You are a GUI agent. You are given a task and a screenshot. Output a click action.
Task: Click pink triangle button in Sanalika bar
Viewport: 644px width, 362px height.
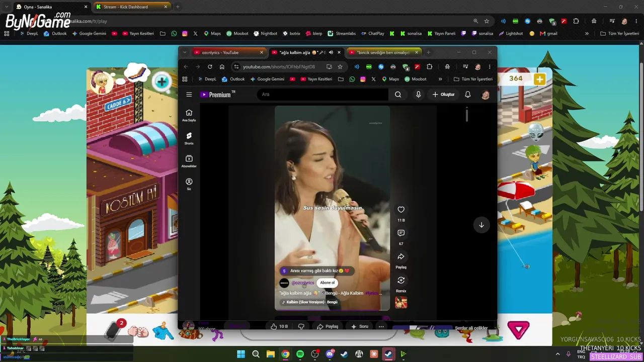(x=518, y=330)
